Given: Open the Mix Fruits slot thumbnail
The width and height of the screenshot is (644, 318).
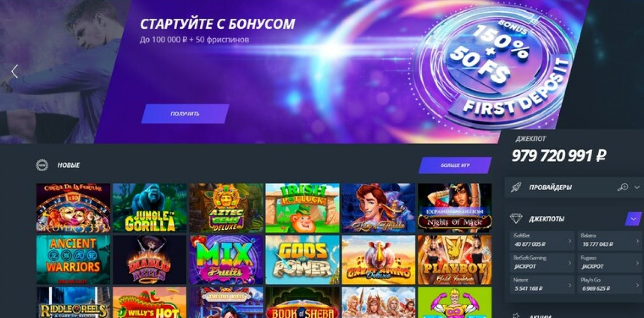Looking at the screenshot, I should point(226,260).
